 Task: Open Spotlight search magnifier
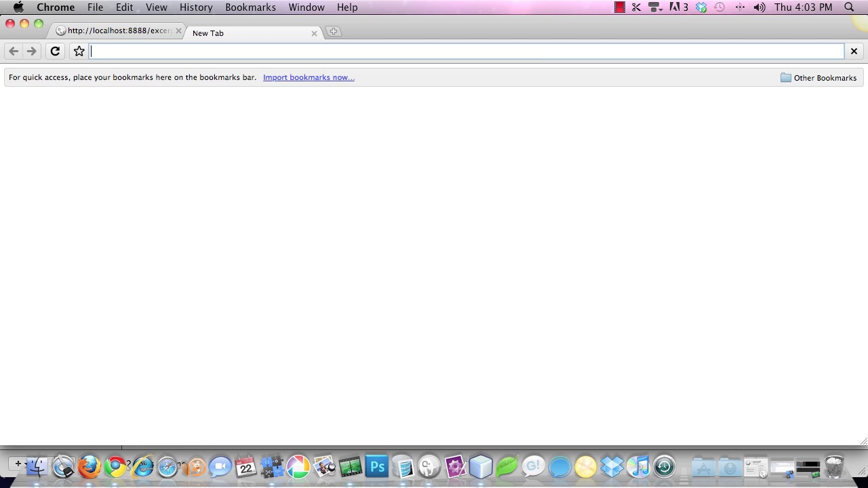point(849,7)
